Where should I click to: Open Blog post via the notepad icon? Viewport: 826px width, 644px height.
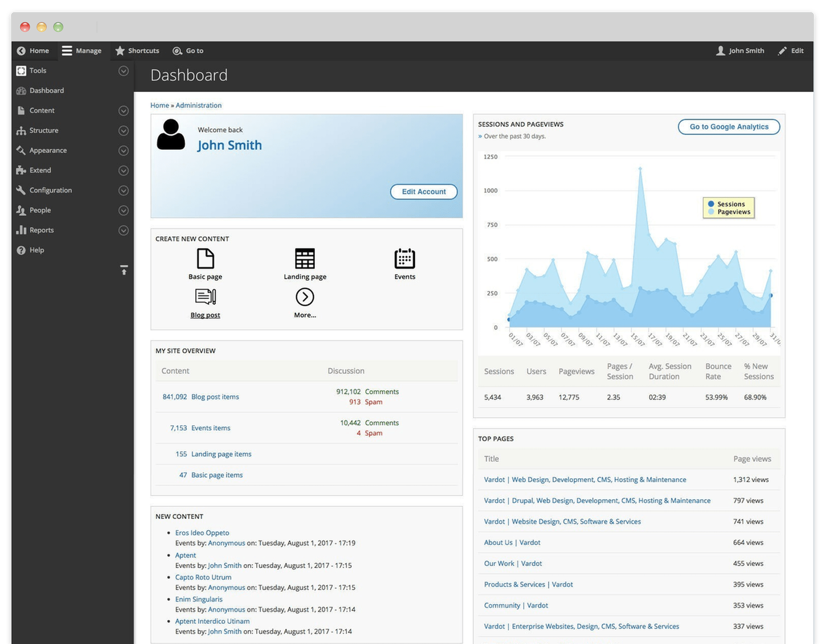(x=205, y=296)
